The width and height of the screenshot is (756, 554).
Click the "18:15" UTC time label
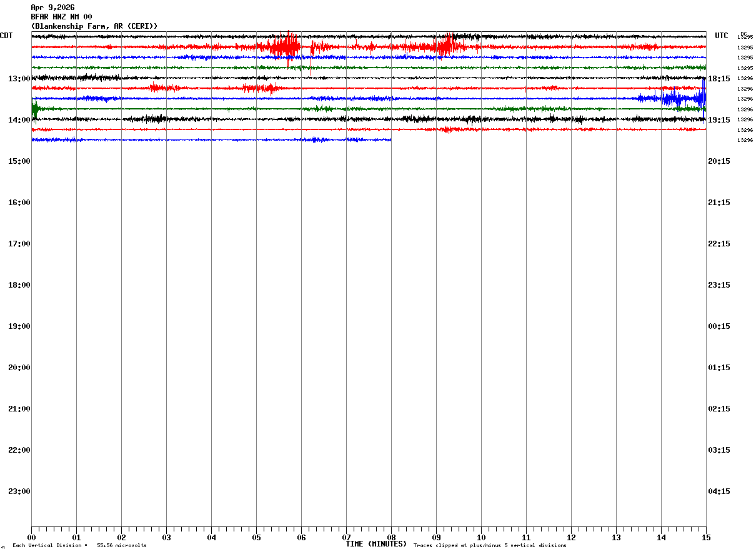tap(719, 79)
